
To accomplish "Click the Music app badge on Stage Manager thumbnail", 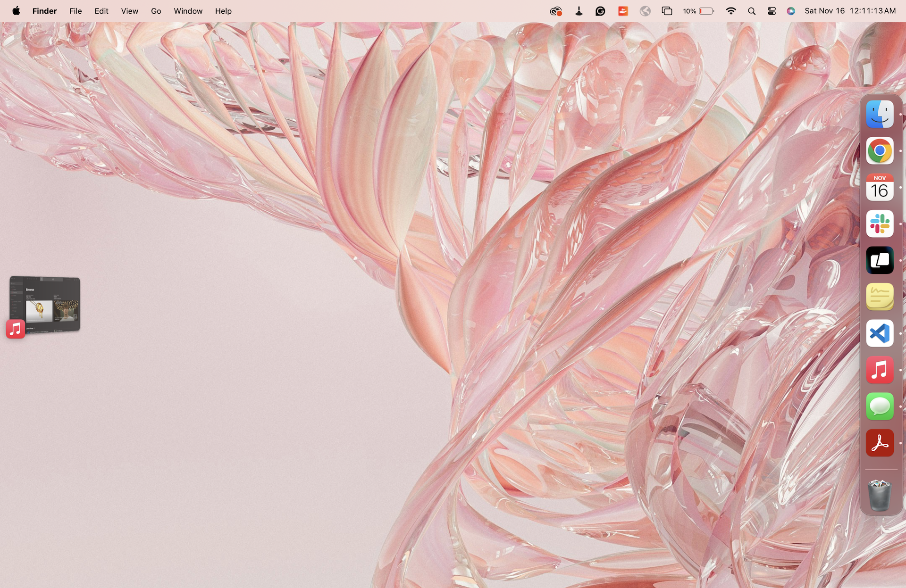I will (16, 329).
